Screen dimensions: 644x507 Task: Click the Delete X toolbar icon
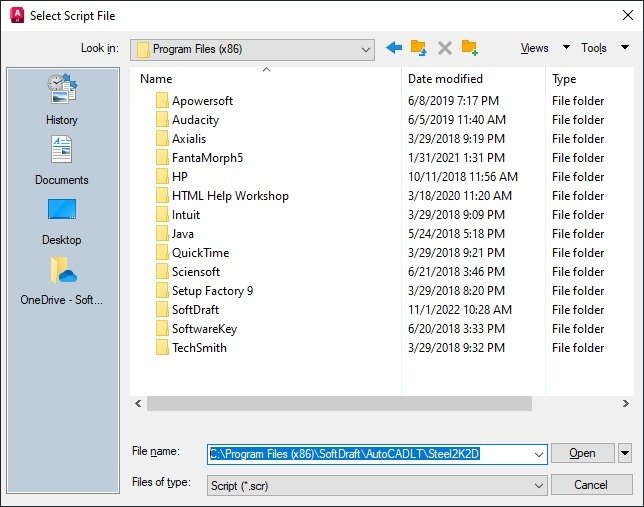[444, 48]
